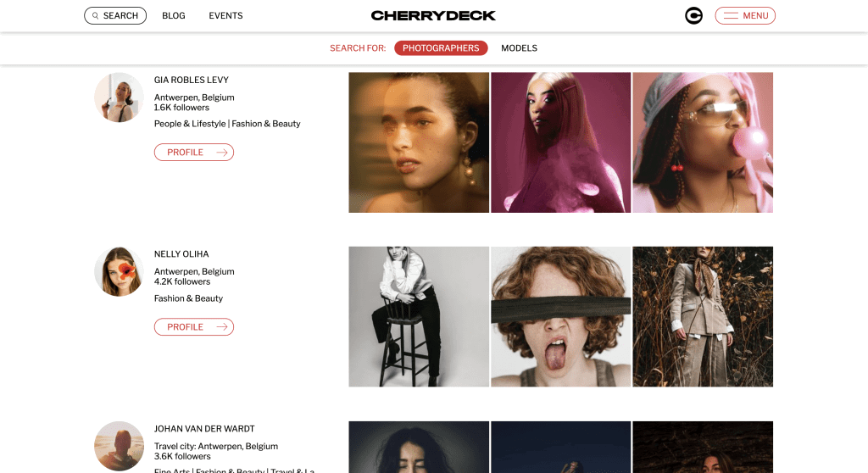Open Nelly Oliha's name link
Viewport: 868px width, 473px height.
point(181,254)
